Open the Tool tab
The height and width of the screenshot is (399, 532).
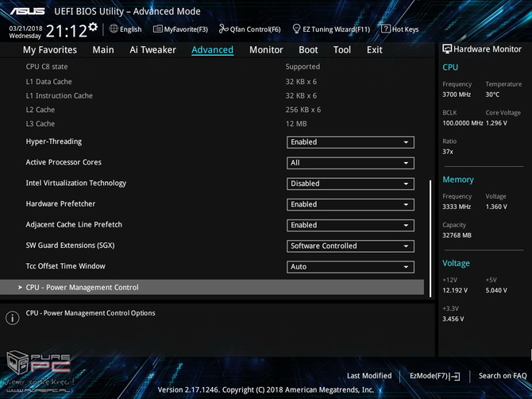[x=342, y=50]
